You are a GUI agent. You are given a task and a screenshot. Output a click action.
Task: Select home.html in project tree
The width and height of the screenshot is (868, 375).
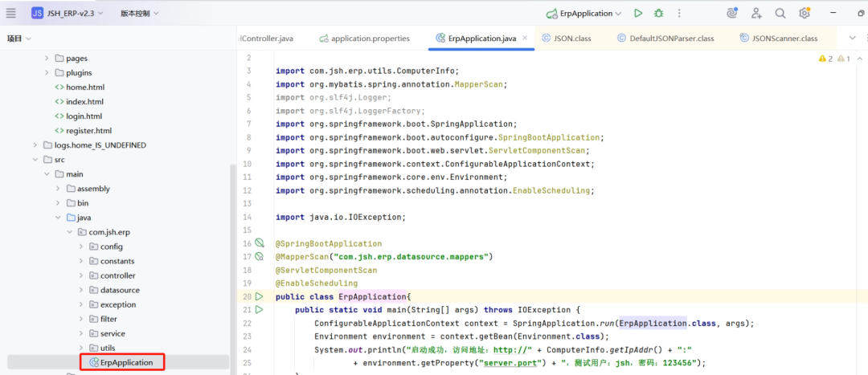click(85, 88)
